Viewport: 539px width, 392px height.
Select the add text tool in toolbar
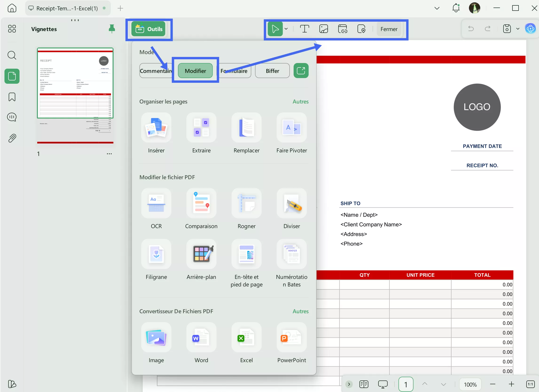coord(304,29)
